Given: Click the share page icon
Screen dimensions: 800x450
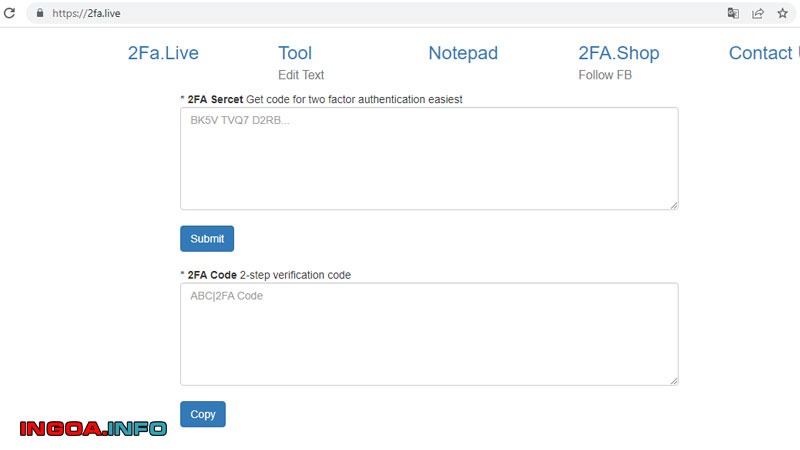Looking at the screenshot, I should 758,14.
